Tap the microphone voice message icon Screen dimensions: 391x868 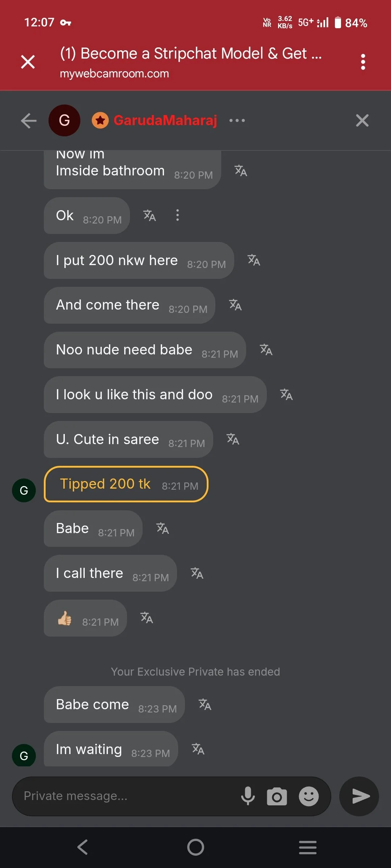point(248,796)
